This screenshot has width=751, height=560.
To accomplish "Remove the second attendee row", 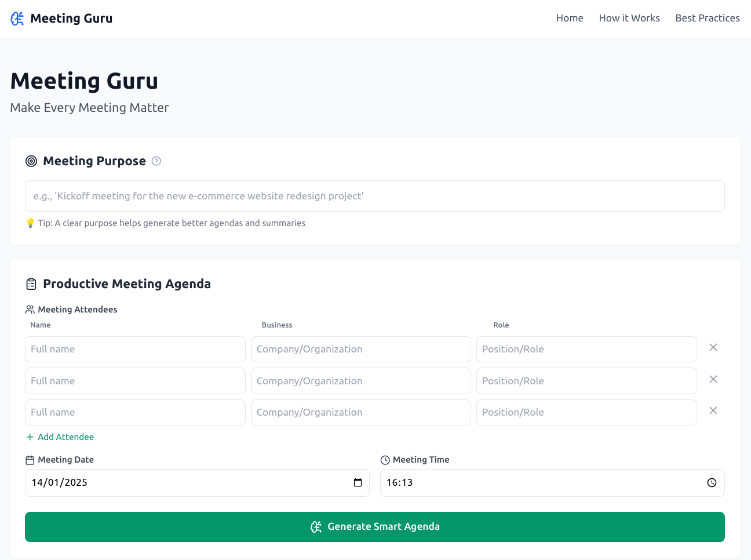I will click(713, 379).
